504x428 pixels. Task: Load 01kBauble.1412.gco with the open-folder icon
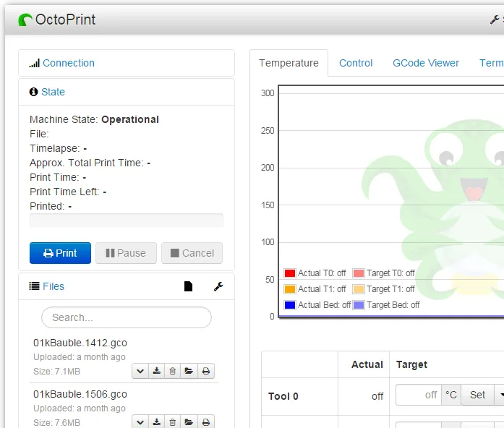click(189, 372)
